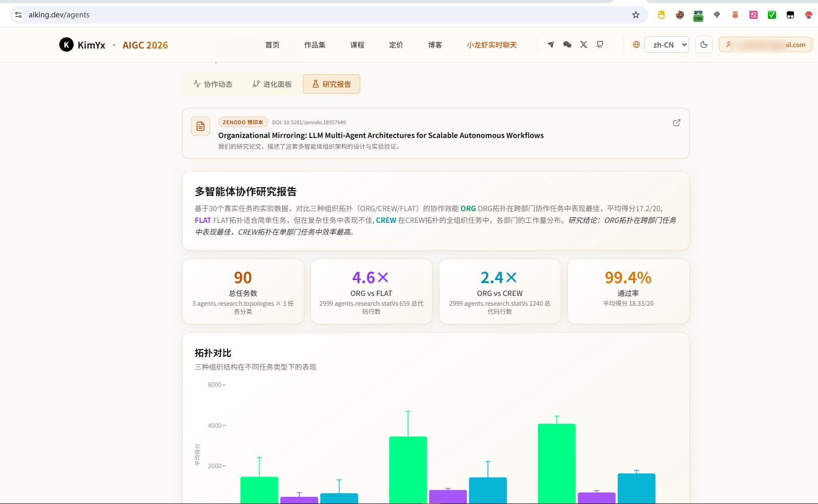Viewport: 818px width, 504px height.
Task: Open the 作品集 navigation item
Action: pyautogui.click(x=315, y=45)
